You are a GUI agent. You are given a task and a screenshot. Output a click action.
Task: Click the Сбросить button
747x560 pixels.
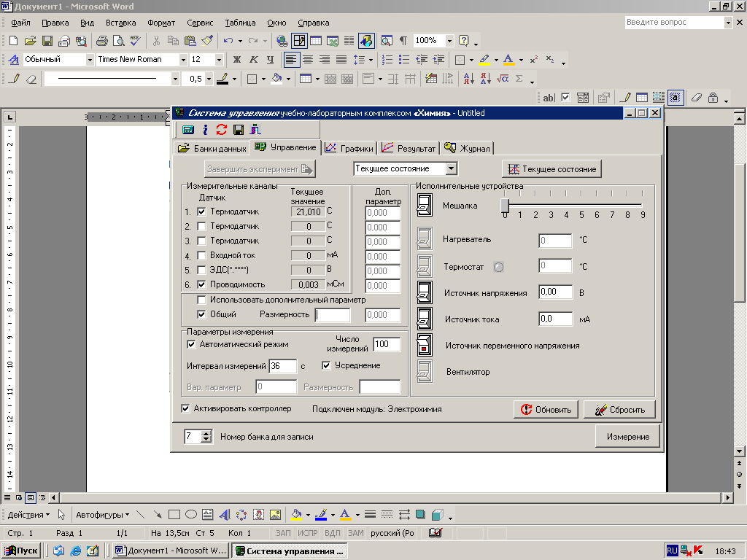pyautogui.click(x=619, y=410)
